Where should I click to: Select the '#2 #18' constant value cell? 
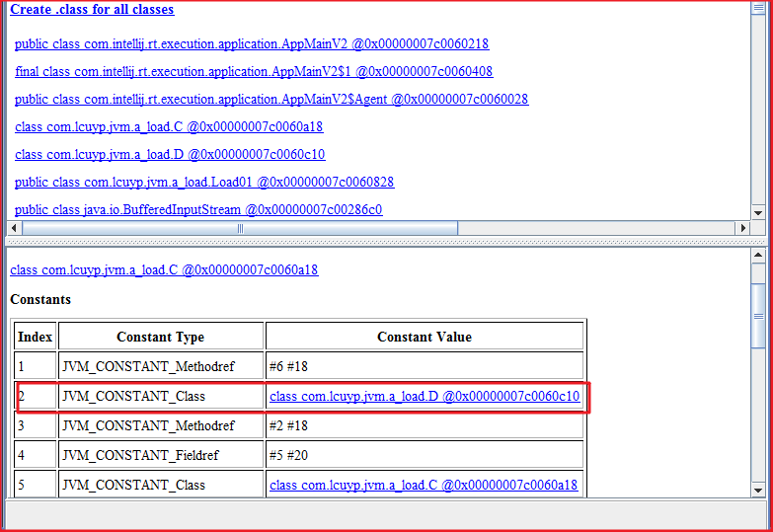425,425
